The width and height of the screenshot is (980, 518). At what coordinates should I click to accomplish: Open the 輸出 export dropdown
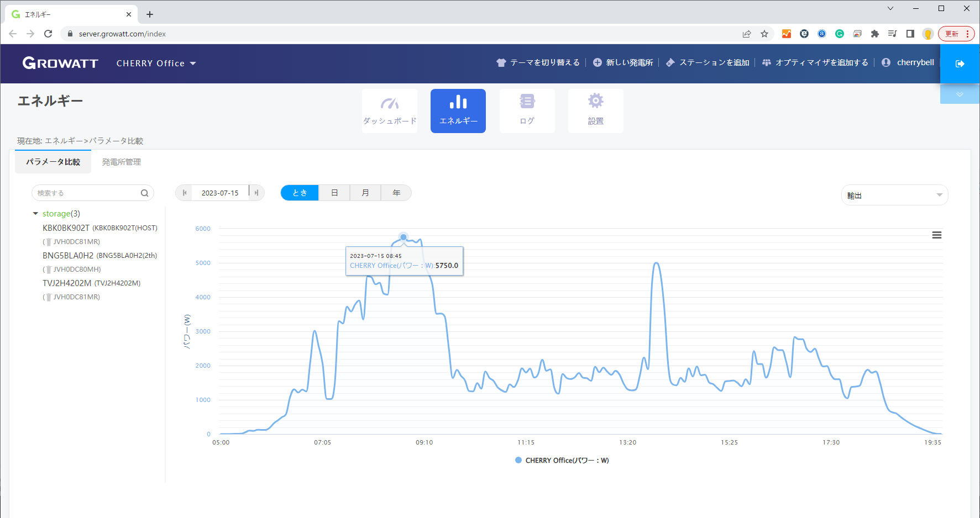[894, 195]
